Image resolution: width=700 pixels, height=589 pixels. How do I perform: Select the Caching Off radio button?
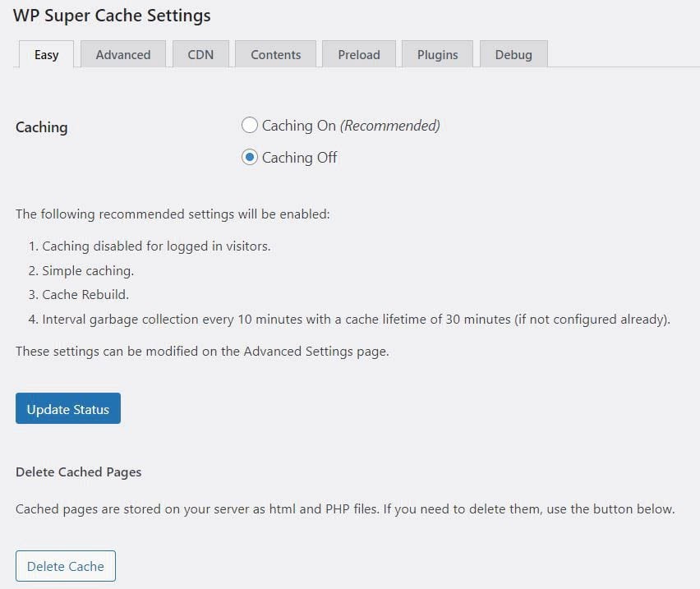(250, 158)
